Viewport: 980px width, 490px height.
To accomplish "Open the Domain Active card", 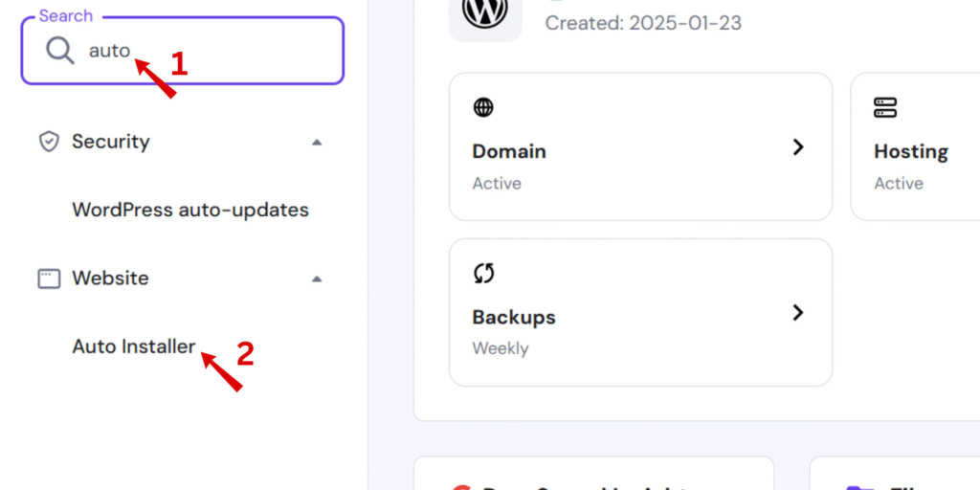I will (640, 146).
